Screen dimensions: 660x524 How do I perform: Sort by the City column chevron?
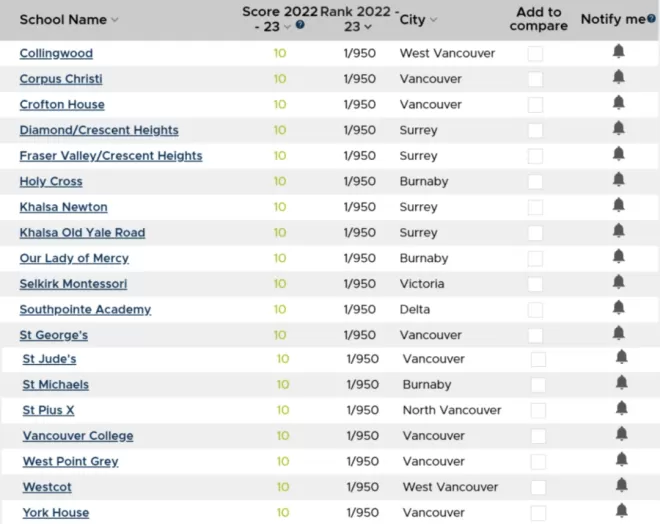(x=434, y=20)
